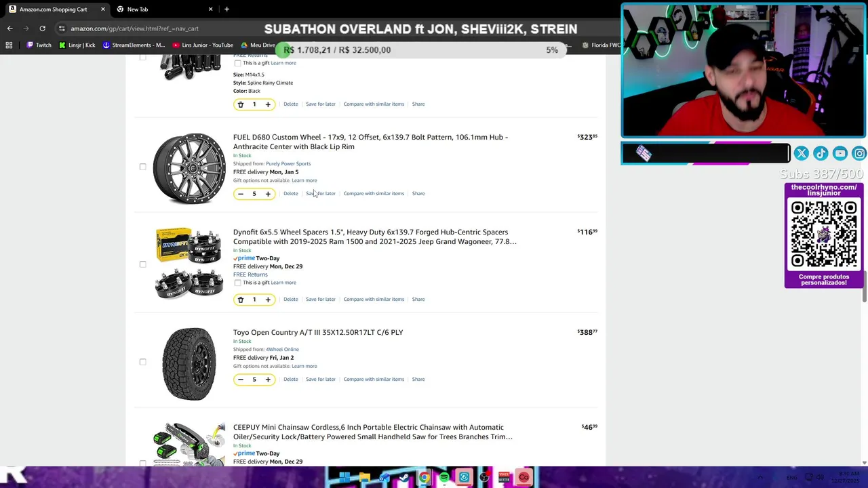
Task: Open the Windows Start menu
Action: click(344, 477)
